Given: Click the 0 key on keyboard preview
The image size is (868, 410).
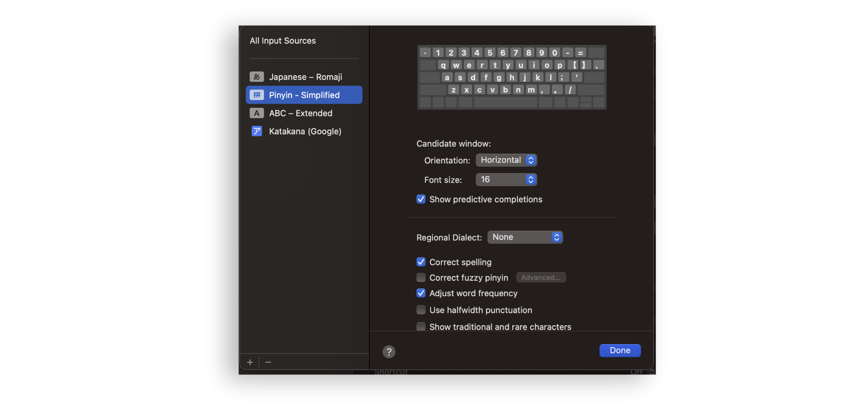Looking at the screenshot, I should [555, 53].
